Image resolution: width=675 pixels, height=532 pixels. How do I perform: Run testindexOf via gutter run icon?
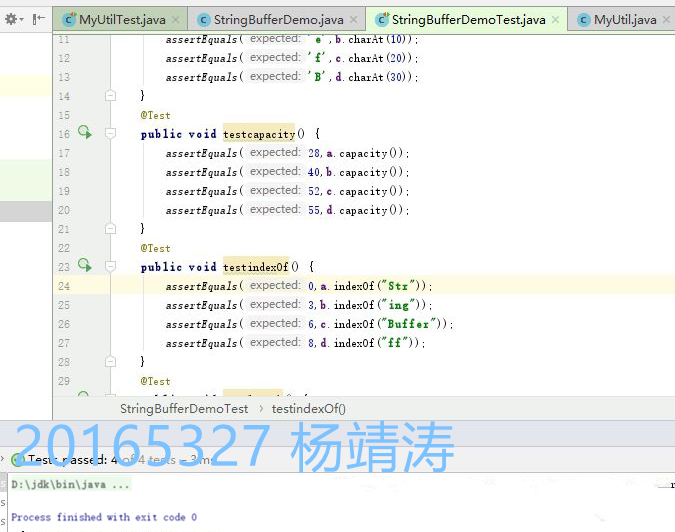[85, 266]
